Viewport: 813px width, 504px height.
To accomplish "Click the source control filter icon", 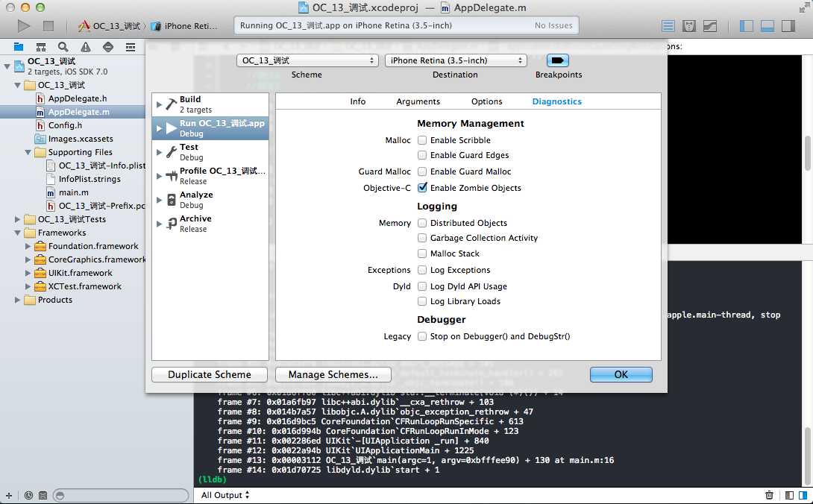I will pyautogui.click(x=43, y=495).
